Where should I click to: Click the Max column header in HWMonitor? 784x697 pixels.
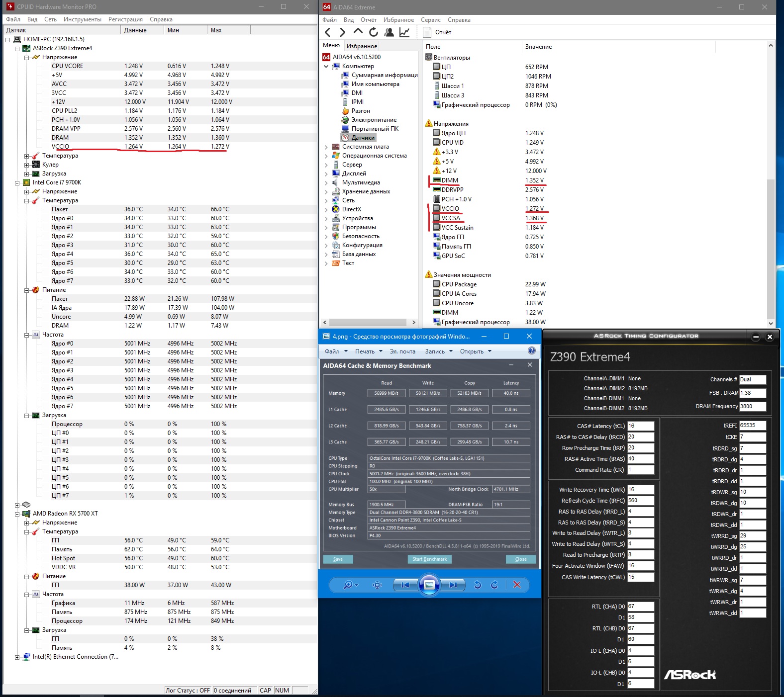pos(229,30)
